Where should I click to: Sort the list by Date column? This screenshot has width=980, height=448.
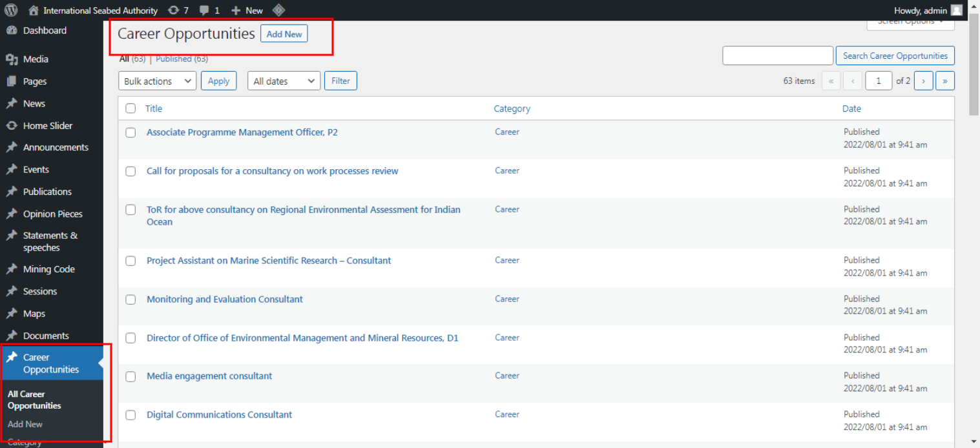(x=851, y=108)
